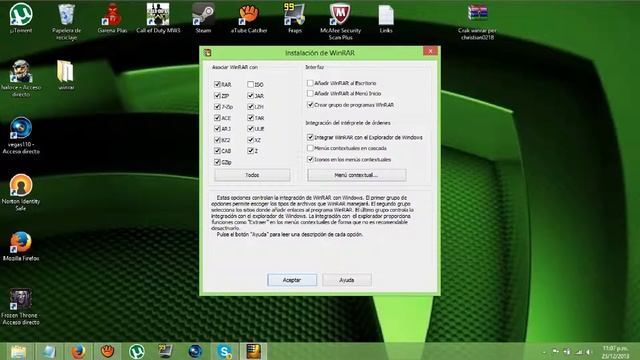Toggle the UUE association checkbox
Viewport: 640px width, 360px height.
tap(250, 129)
